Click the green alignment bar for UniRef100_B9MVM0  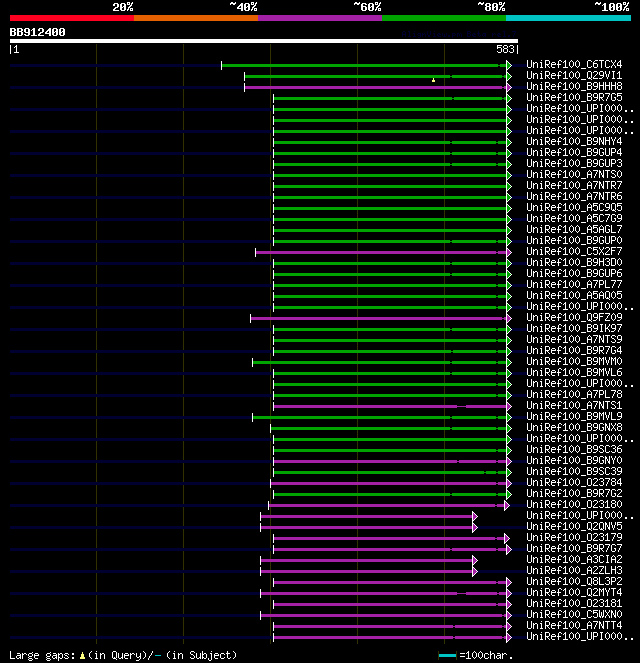coord(379,362)
